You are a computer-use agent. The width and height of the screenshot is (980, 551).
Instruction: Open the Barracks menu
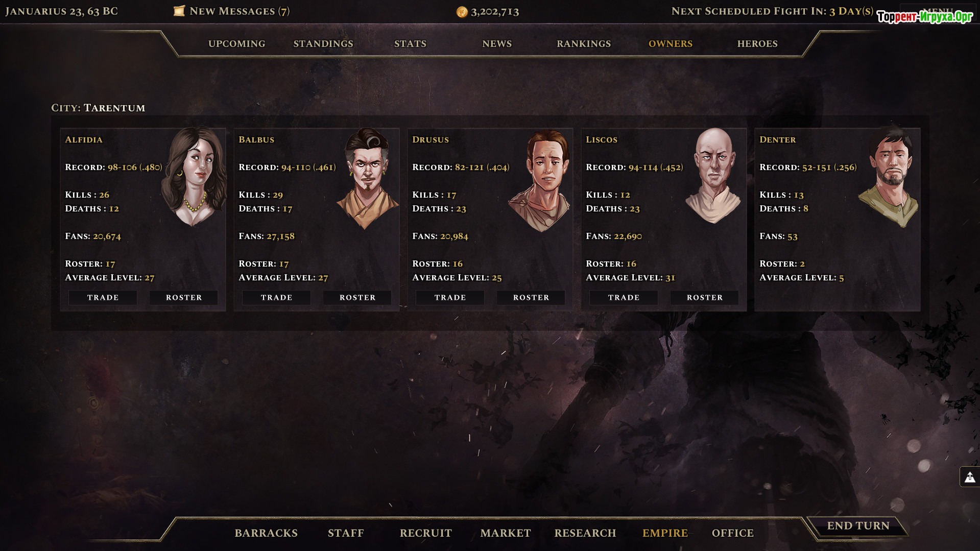266,533
